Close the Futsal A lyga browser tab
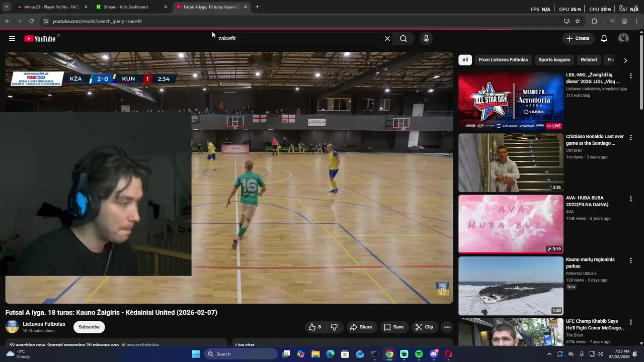Image resolution: width=644 pixels, height=362 pixels. pos(246,7)
